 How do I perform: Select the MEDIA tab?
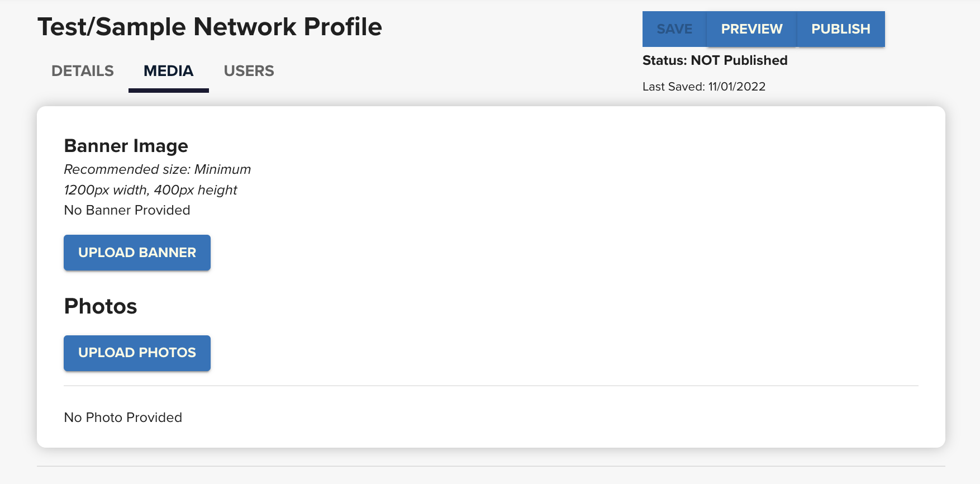pyautogui.click(x=169, y=71)
